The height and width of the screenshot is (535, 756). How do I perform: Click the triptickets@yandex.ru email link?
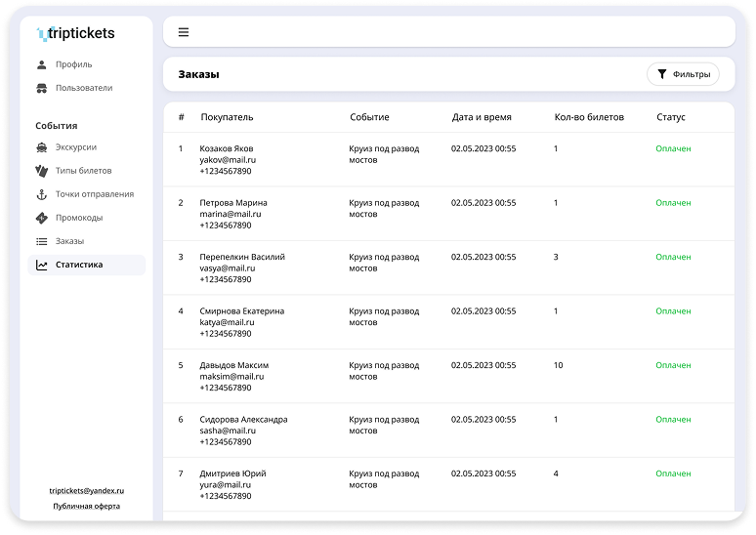(x=87, y=491)
